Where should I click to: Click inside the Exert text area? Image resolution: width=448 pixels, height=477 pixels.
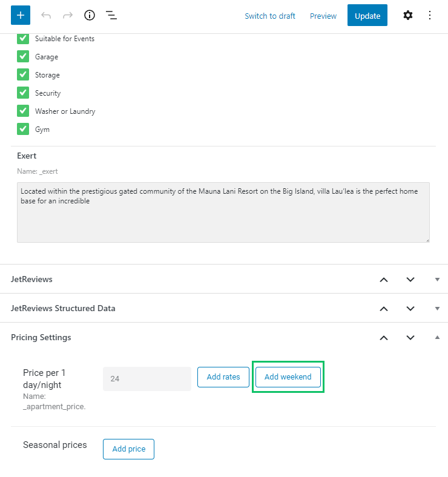coord(223,212)
